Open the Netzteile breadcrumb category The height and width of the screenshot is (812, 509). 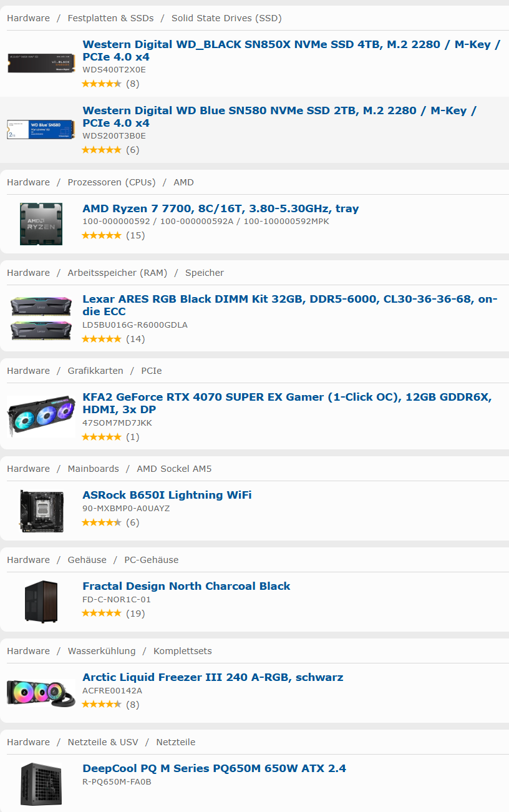click(175, 742)
